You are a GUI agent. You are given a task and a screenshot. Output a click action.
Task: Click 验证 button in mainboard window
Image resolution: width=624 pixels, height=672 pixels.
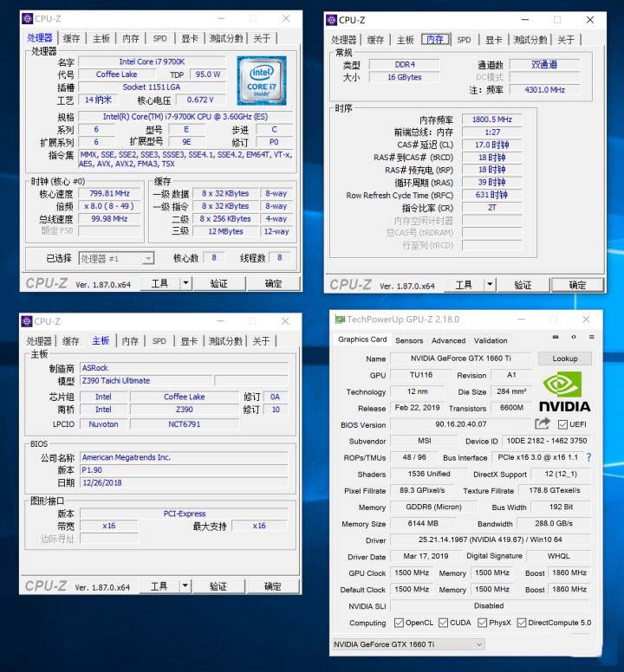coord(218,586)
